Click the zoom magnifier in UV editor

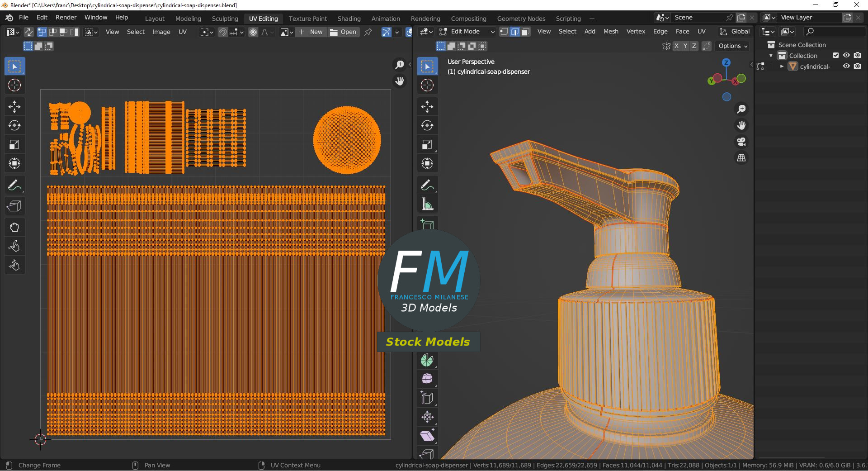pyautogui.click(x=400, y=65)
